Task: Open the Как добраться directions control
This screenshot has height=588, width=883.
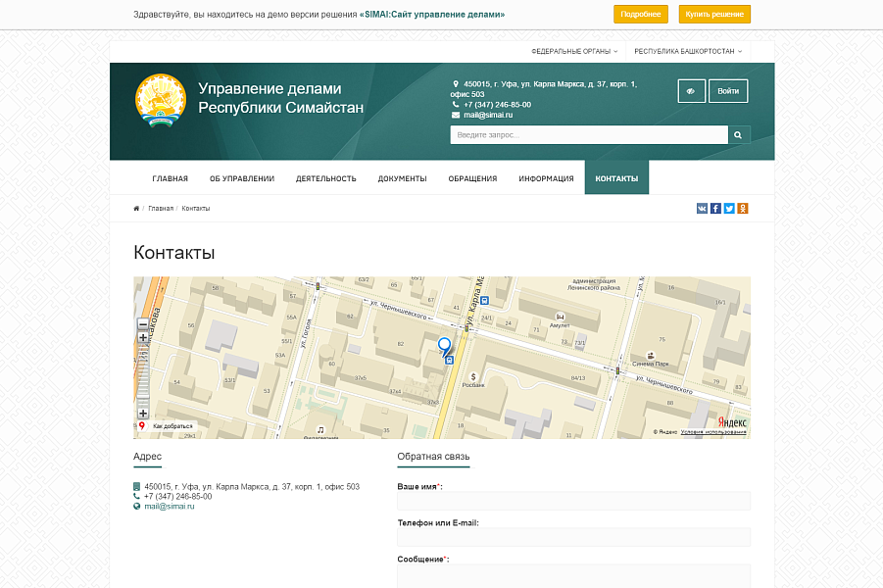Action: [167, 426]
